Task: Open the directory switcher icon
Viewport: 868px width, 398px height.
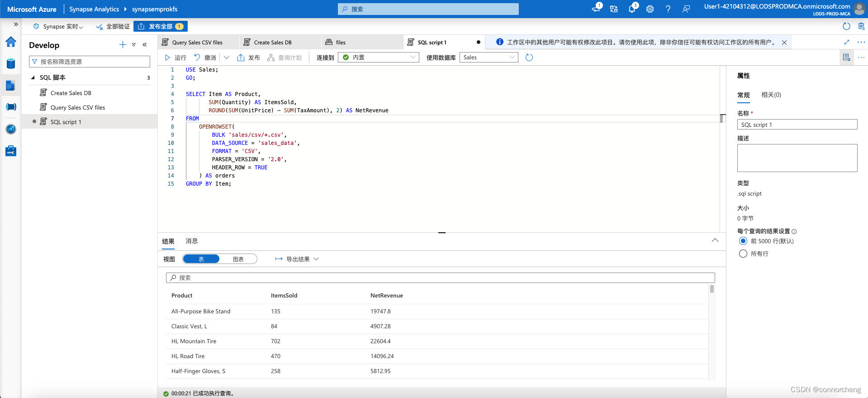Action: [x=614, y=9]
